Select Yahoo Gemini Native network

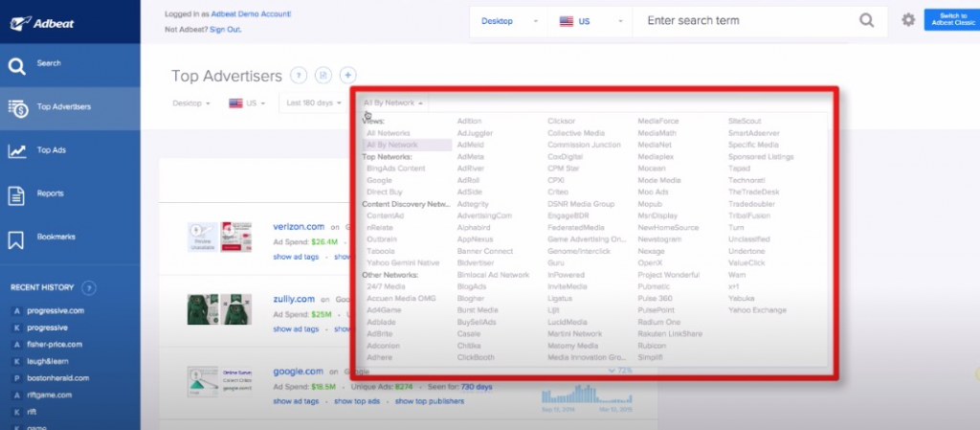403,263
